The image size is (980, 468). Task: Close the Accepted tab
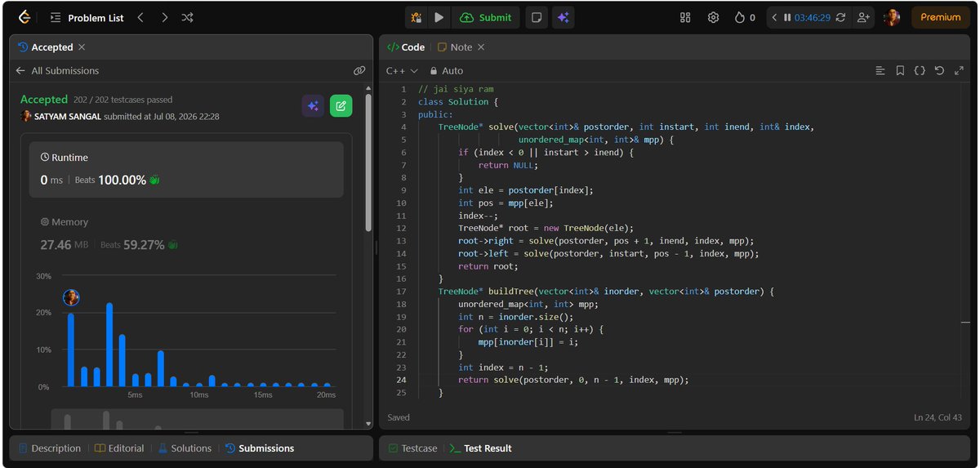point(82,47)
